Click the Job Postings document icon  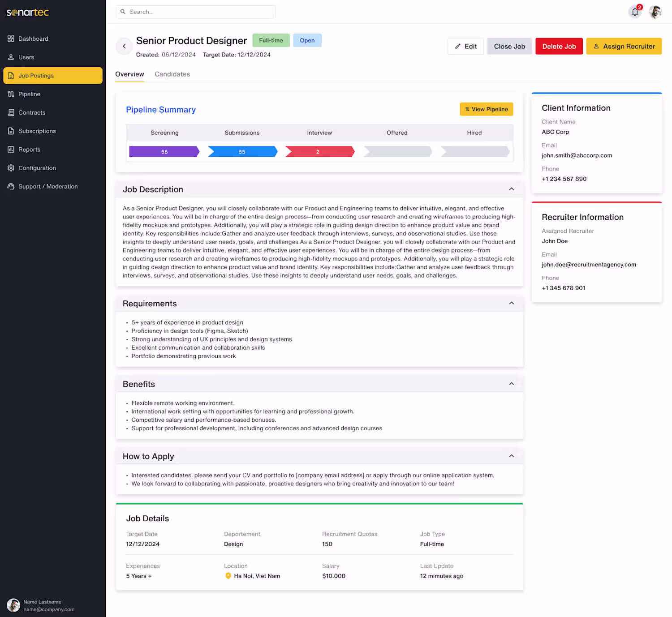[11, 76]
